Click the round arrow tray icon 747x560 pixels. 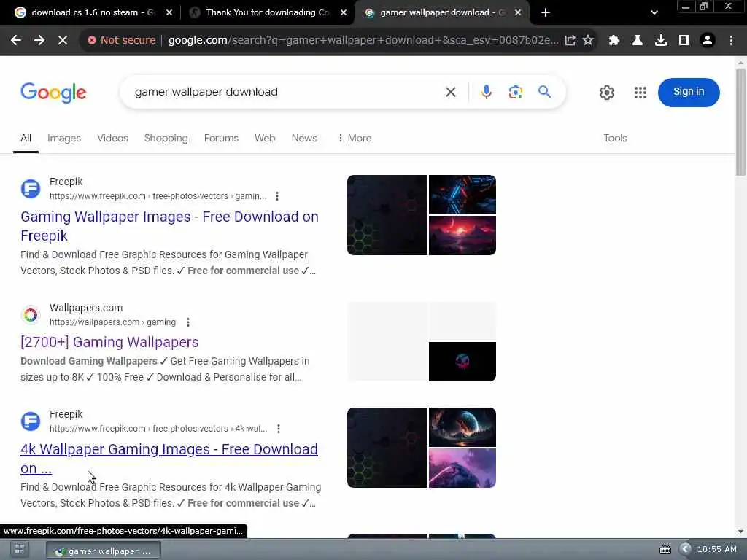click(685, 549)
